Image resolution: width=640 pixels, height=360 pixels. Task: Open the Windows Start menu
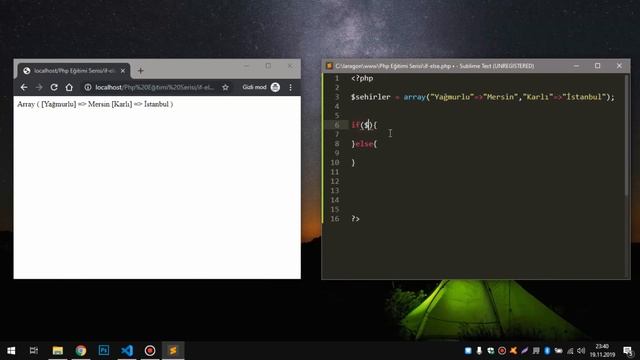[11, 351]
